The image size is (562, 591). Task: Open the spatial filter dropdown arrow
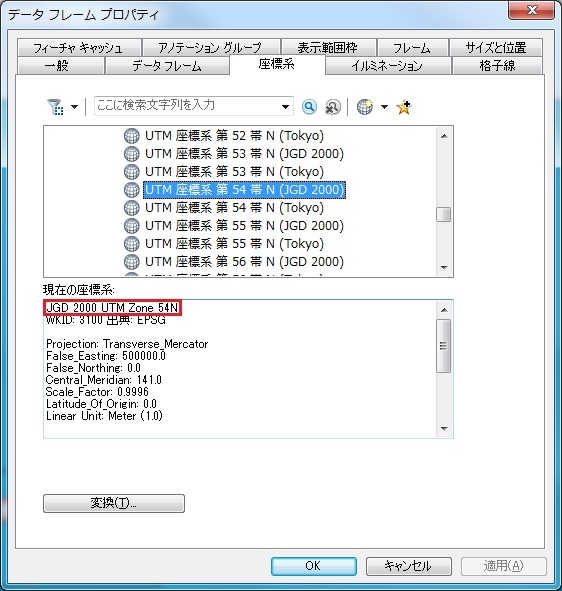[75, 107]
